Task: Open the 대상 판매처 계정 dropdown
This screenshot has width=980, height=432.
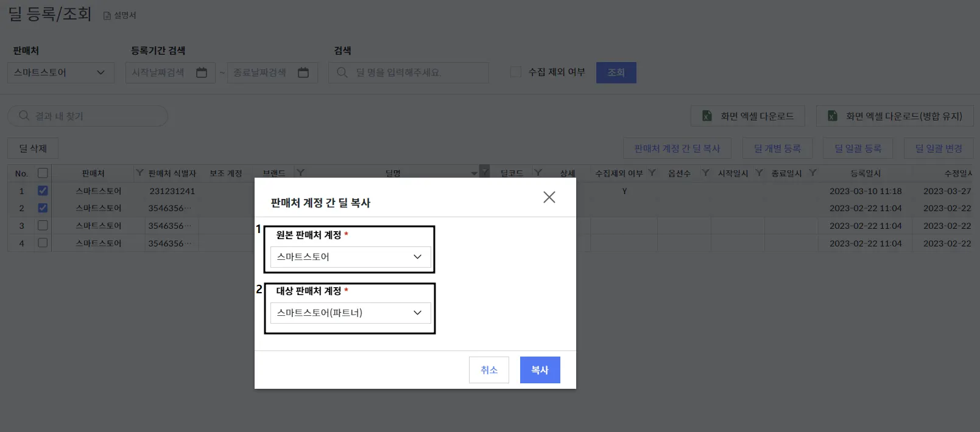Action: (x=350, y=313)
